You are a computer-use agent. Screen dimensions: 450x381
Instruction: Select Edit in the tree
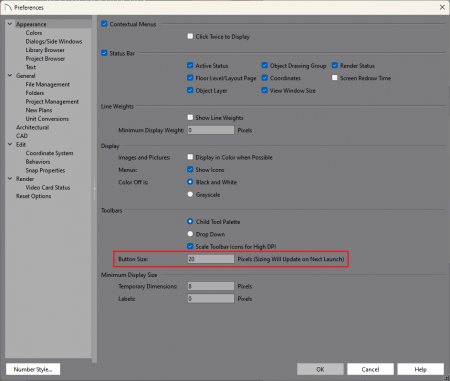[21, 144]
